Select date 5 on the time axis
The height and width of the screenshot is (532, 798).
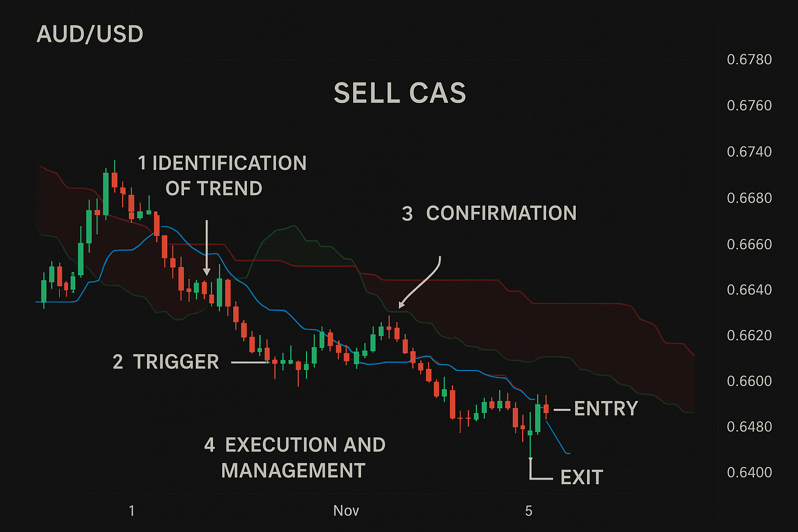point(529,511)
